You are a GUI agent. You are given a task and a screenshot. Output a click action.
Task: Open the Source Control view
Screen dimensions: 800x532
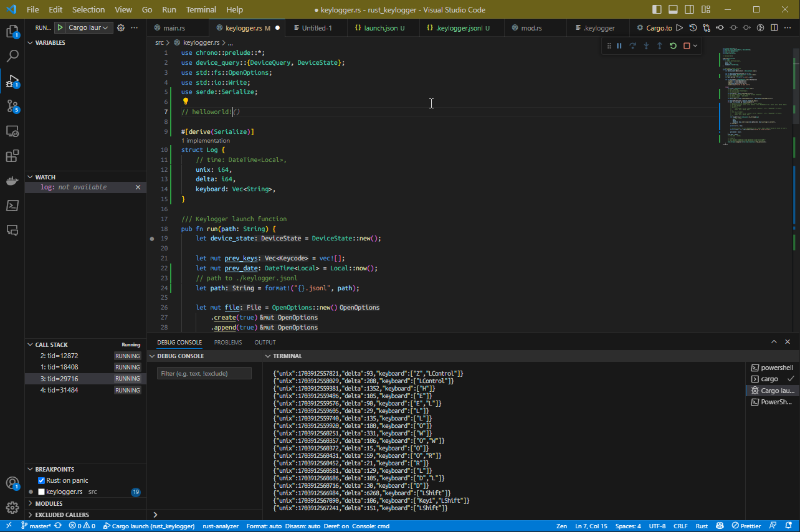(12, 106)
